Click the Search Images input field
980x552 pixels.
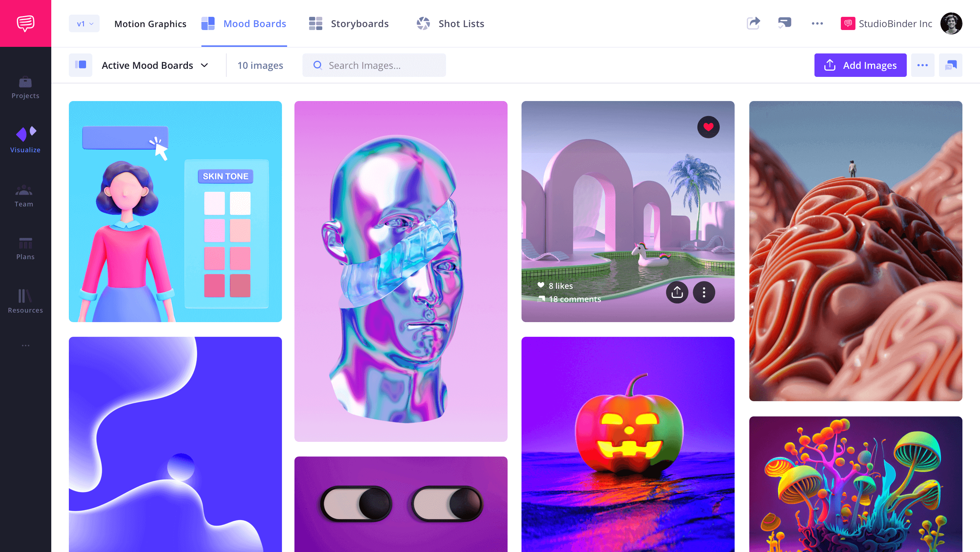[374, 65]
